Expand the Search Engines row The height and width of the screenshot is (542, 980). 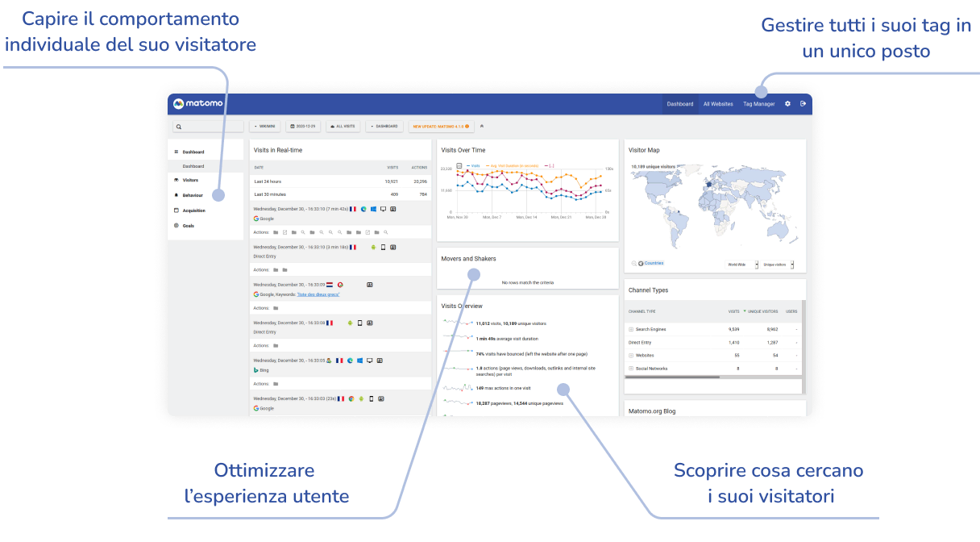coord(631,330)
